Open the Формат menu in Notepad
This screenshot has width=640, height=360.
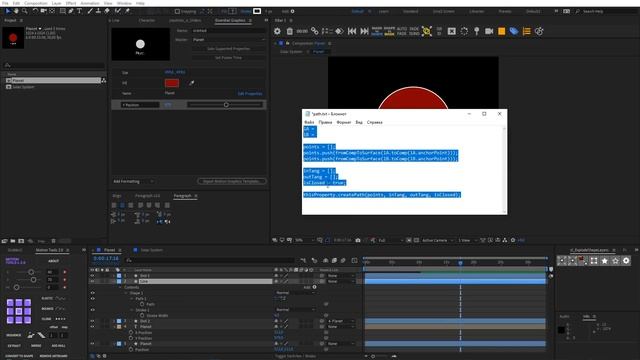[344, 122]
